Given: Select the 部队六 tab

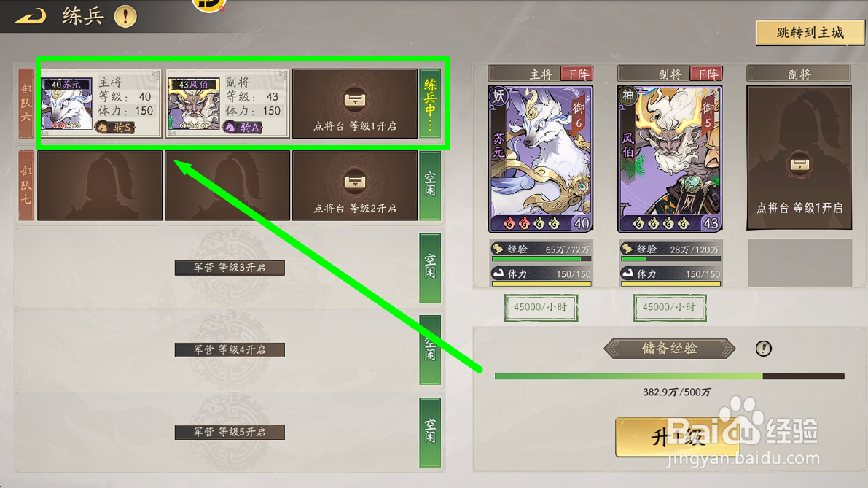Looking at the screenshot, I should (26, 104).
